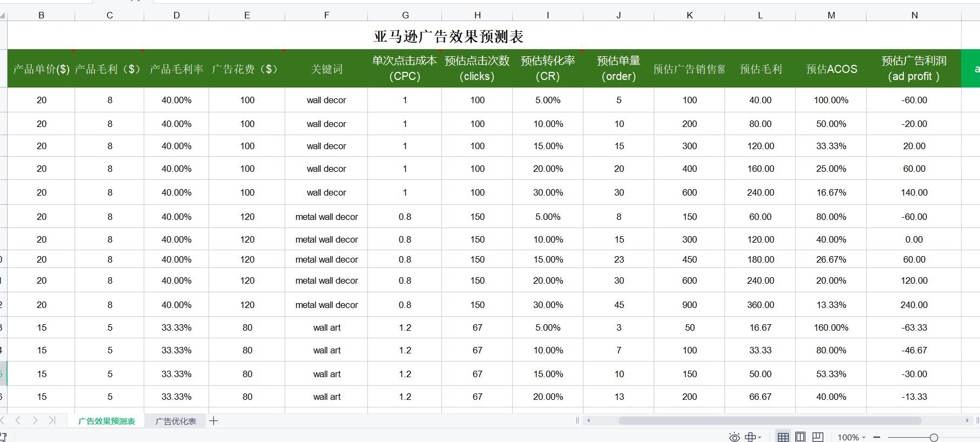The height and width of the screenshot is (442, 980).
Task: Click the ACOS cell showing 160.00%
Action: (x=831, y=327)
